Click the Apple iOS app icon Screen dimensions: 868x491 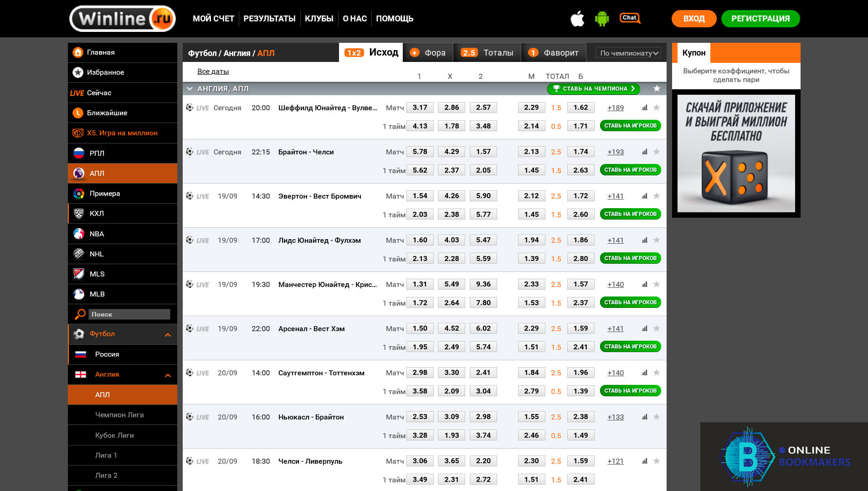click(x=577, y=19)
